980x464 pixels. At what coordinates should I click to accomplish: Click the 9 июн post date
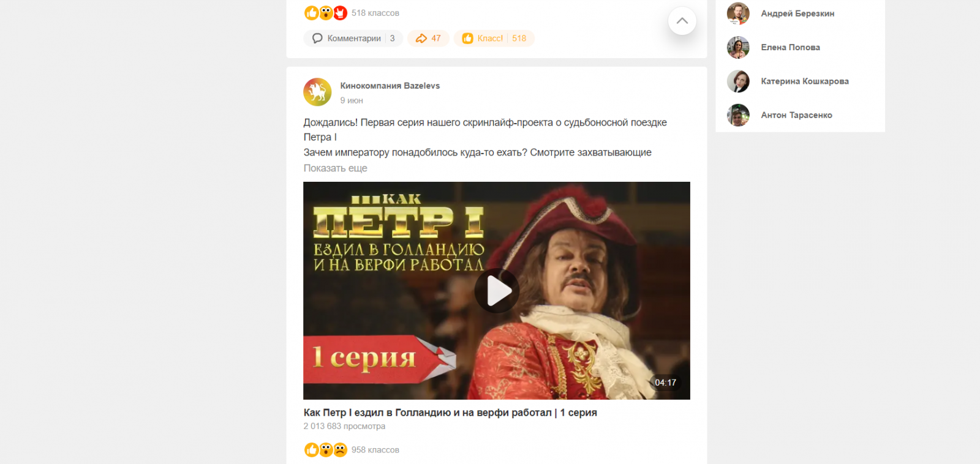click(352, 100)
